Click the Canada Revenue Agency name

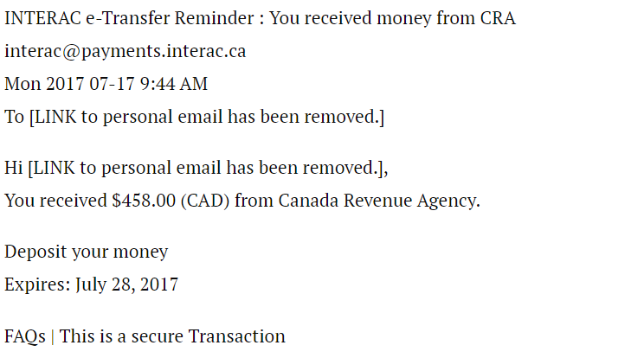coord(378,201)
